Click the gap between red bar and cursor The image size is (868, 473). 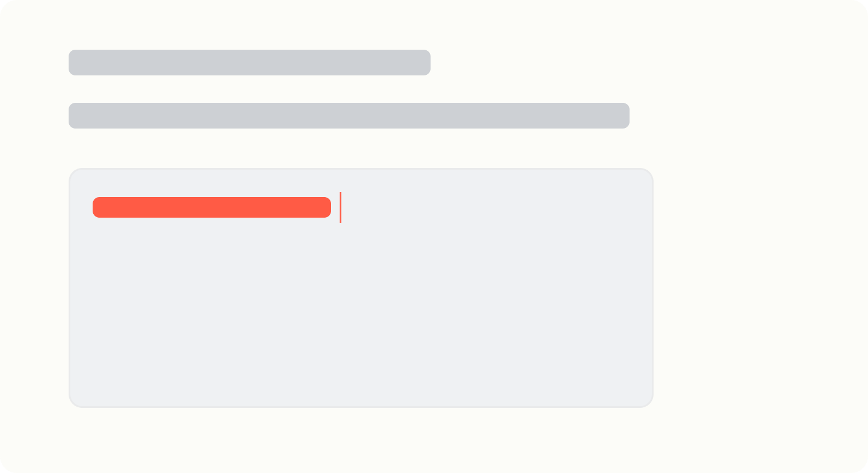(335, 207)
